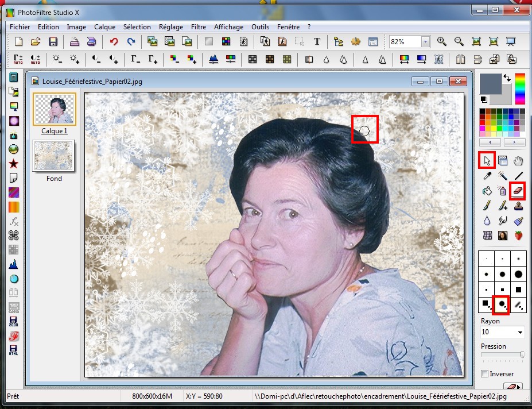Select the Clone stamp tool
This screenshot has width=532, height=409.
[x=518, y=206]
